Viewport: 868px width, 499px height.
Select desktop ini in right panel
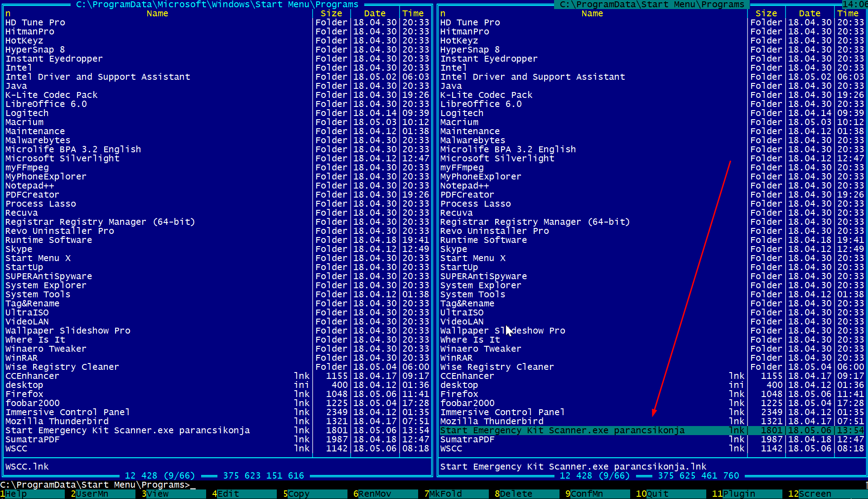click(x=592, y=385)
